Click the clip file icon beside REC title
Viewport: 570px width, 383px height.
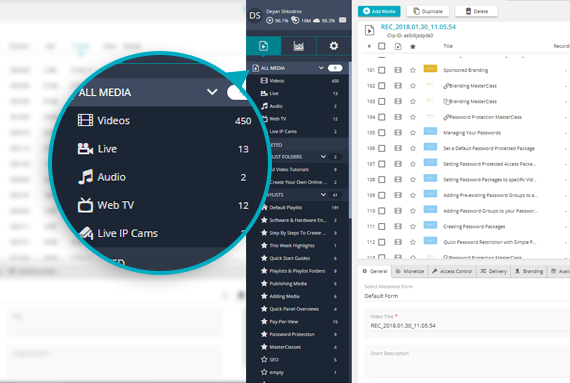pos(369,31)
